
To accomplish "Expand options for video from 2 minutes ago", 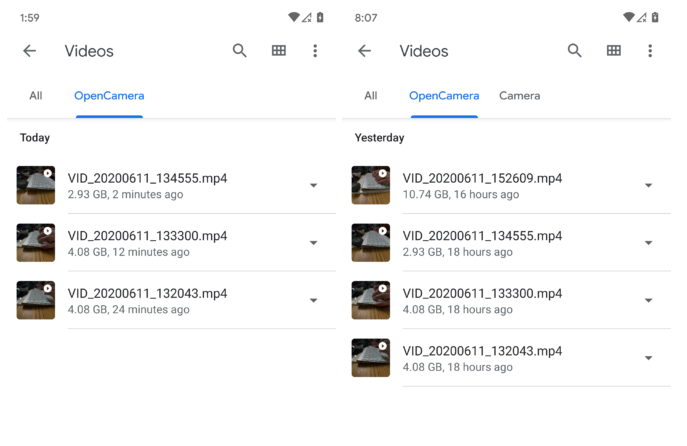I will 313,185.
